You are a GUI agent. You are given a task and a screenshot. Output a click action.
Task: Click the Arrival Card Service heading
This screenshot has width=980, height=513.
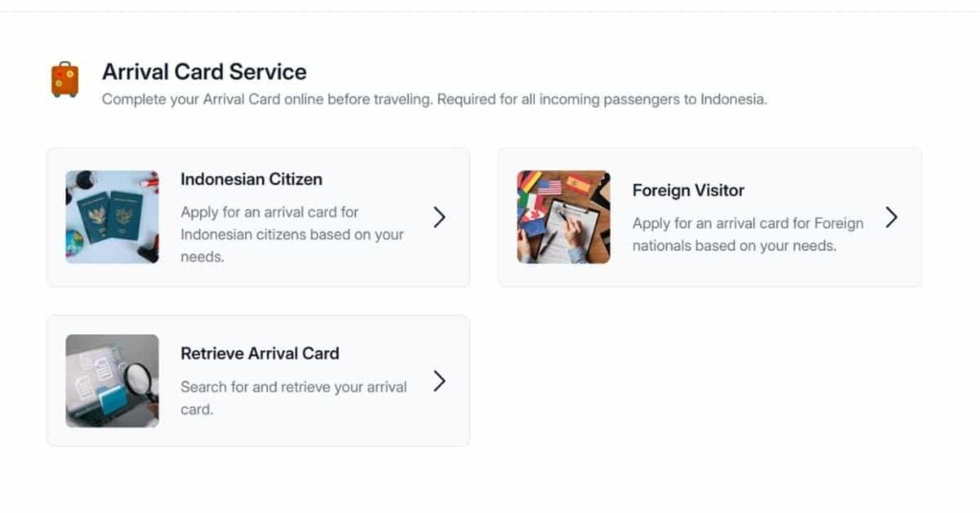pyautogui.click(x=204, y=72)
